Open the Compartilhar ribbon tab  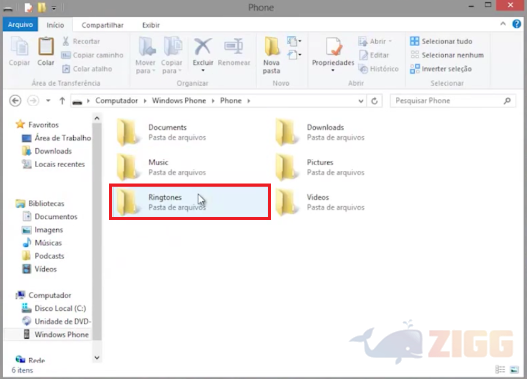(102, 25)
